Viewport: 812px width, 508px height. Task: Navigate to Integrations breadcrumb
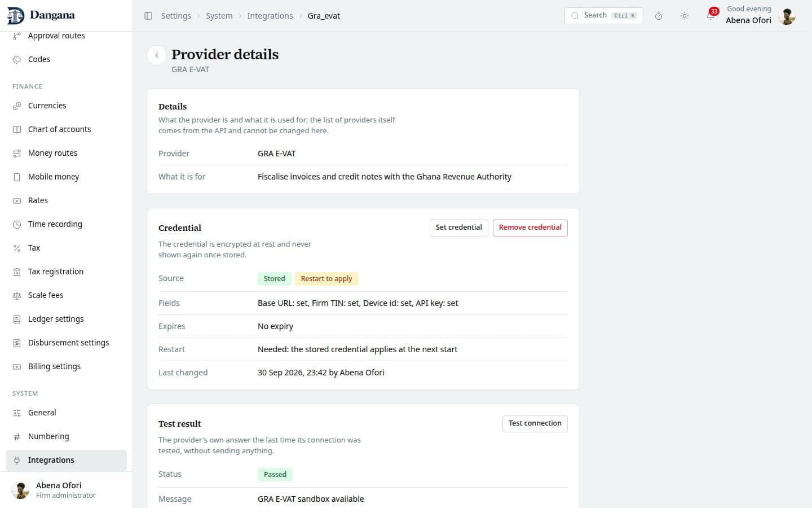pos(270,16)
